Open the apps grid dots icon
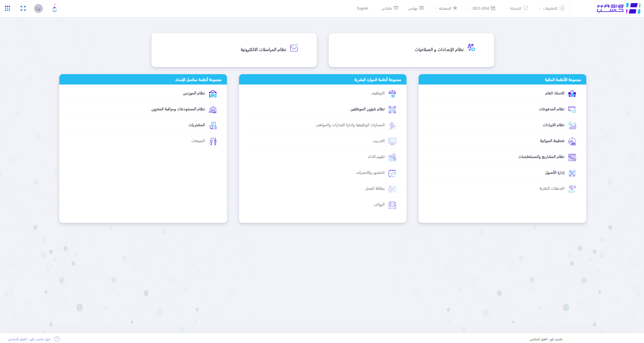The height and width of the screenshot is (343, 644). tap(8, 8)
